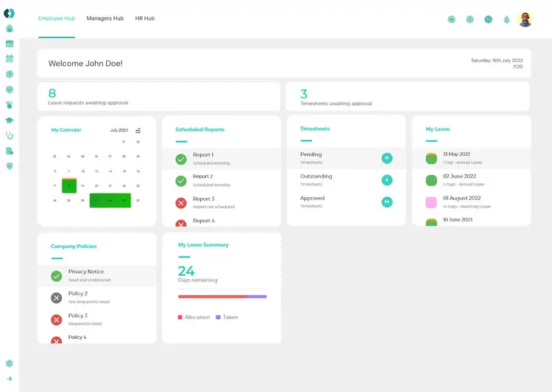Click the John Doe profile avatar
Viewport: 552px width, 392px height.
[x=525, y=20]
